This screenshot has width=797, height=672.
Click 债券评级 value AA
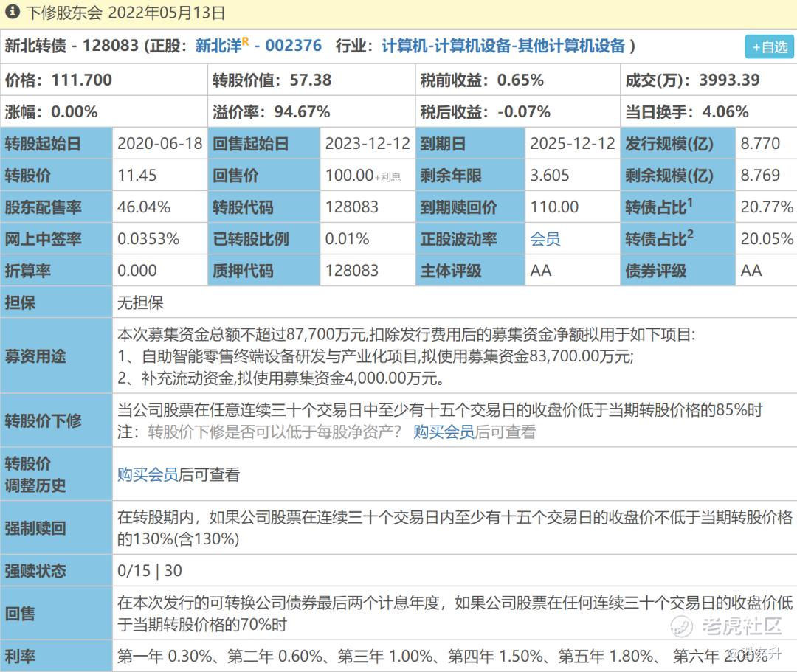(x=751, y=271)
